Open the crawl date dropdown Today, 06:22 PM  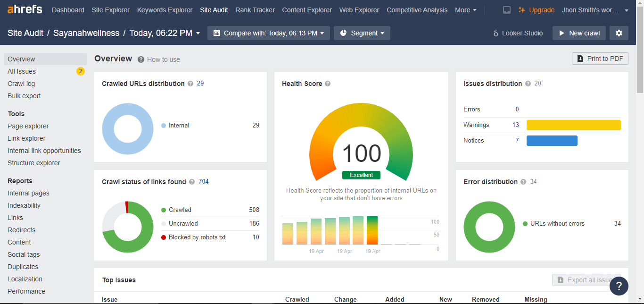165,33
